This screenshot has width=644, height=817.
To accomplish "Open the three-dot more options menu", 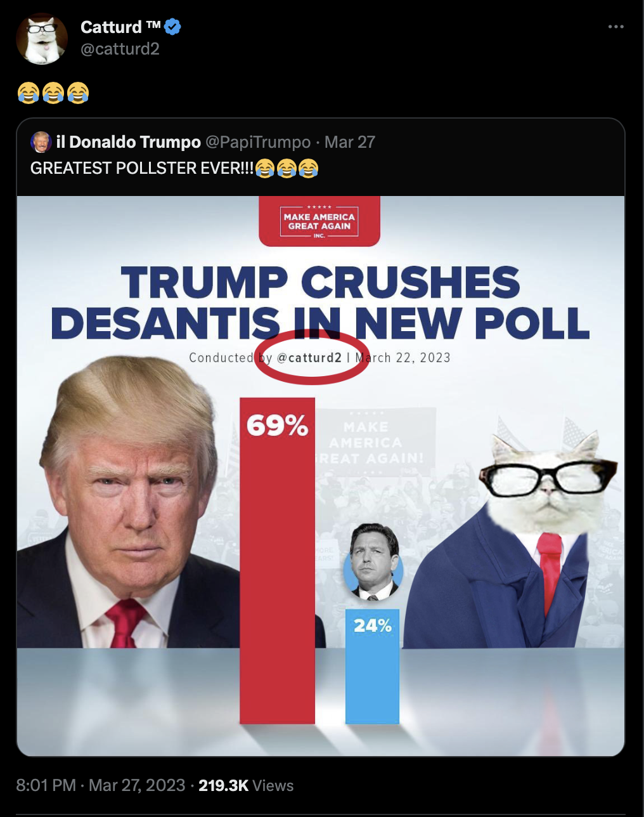I will coord(615,27).
